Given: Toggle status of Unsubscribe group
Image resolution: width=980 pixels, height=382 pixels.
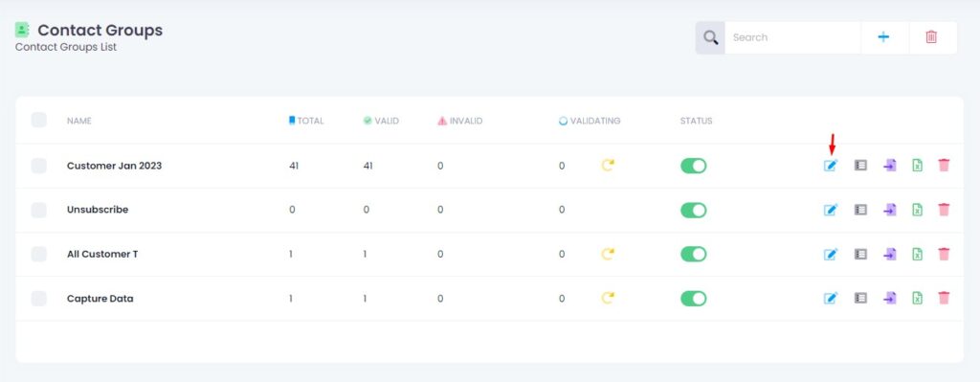Looking at the screenshot, I should (694, 210).
